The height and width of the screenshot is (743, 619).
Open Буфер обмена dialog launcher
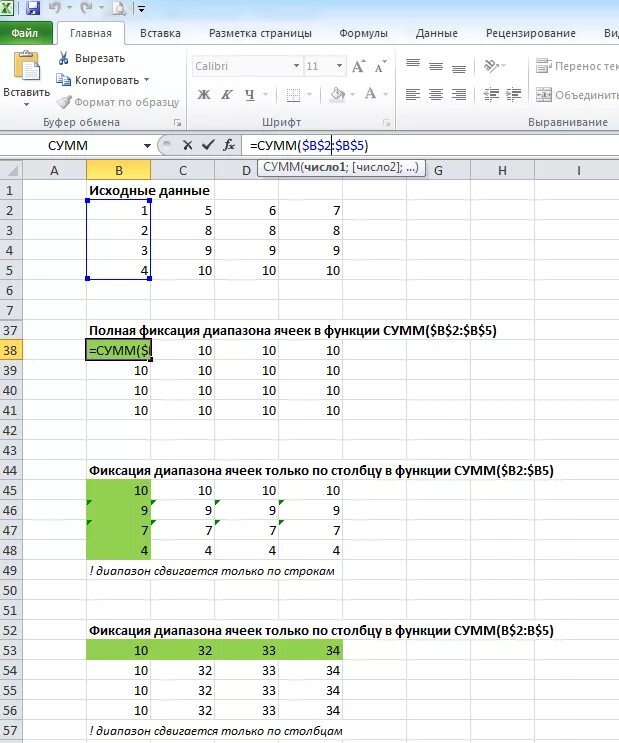point(177,123)
